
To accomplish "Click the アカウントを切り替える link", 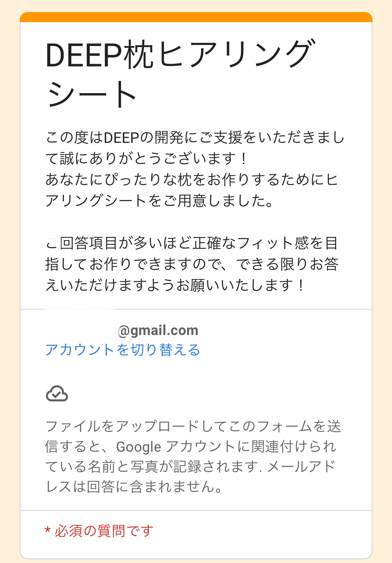I will tap(123, 350).
